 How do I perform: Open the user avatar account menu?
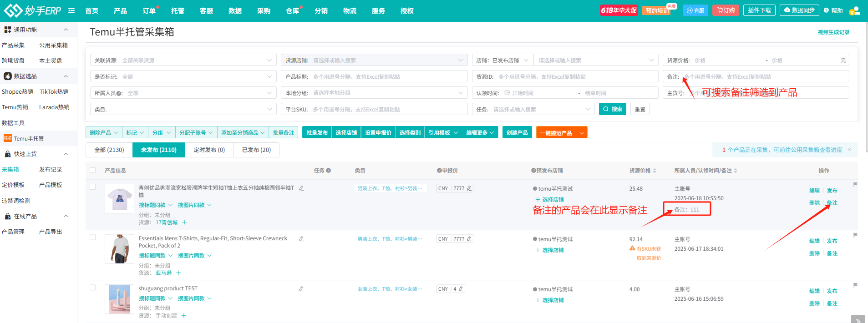854,10
